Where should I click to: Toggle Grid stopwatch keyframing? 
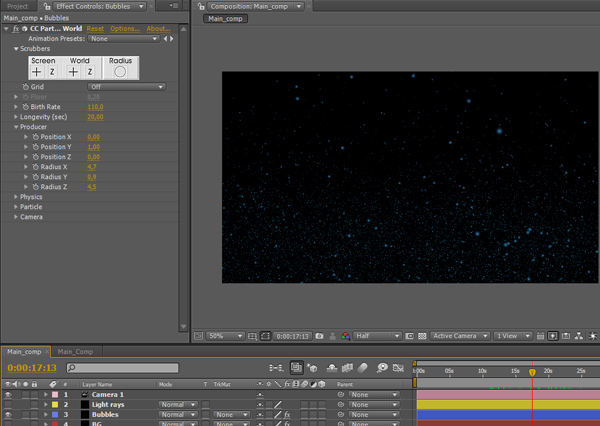[x=26, y=87]
